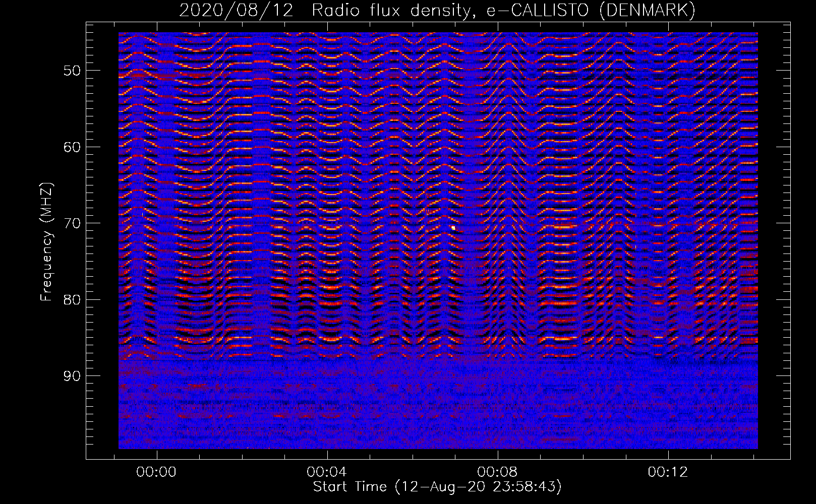Screen dimensions: 816x504
Task: Click the 'Start Time (12-Aug-20 23:58:43)' label
Action: (x=437, y=487)
